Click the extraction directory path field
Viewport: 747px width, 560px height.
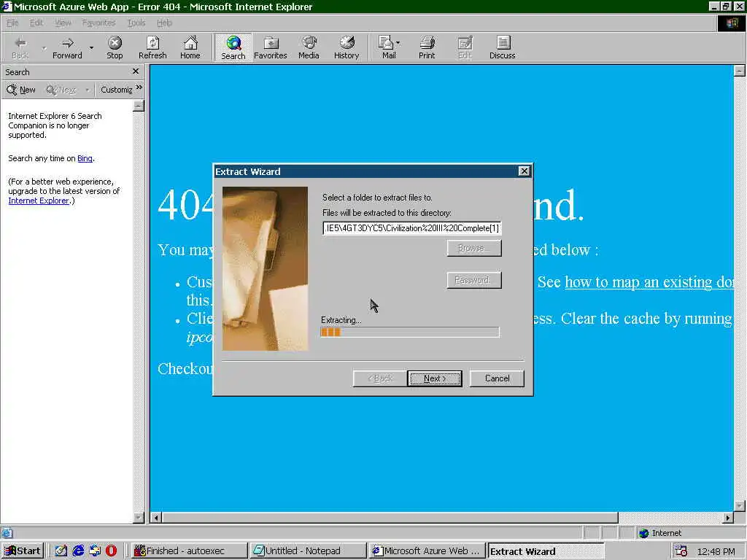412,228
